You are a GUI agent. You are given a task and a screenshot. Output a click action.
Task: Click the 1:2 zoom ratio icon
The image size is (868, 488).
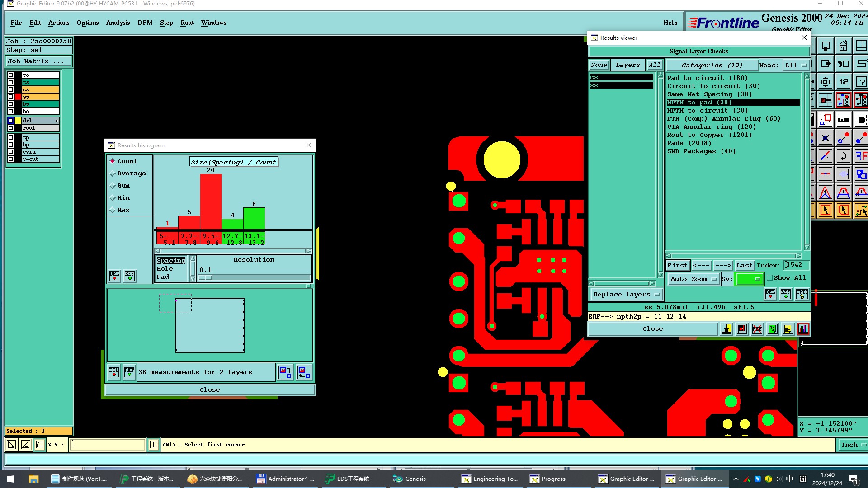coord(843,82)
